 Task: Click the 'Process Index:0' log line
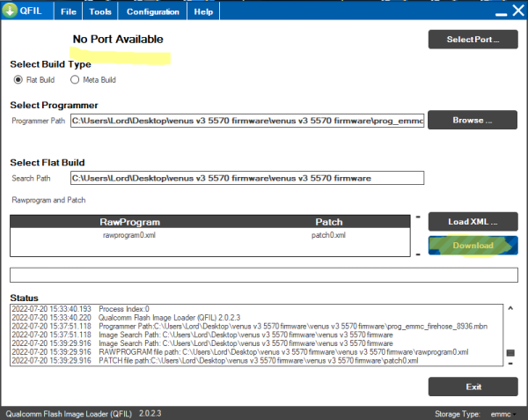80,309
